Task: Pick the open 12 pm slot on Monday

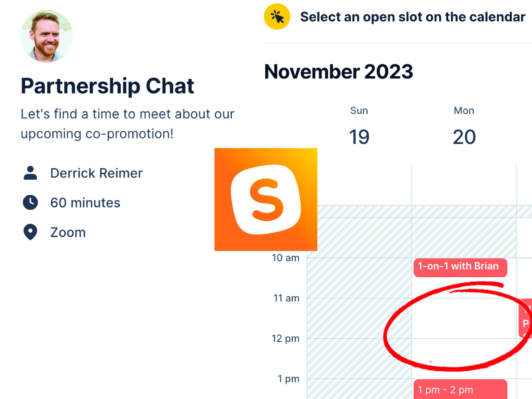Action: coord(464,359)
